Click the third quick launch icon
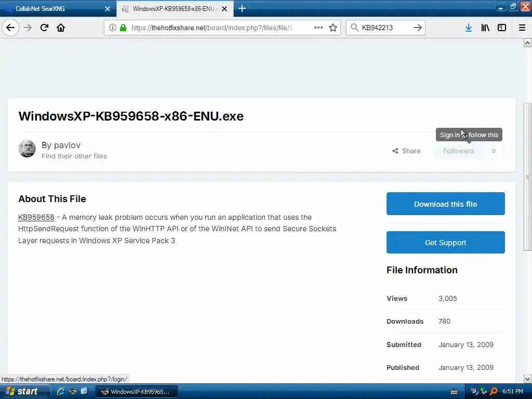The image size is (532, 399). pyautogui.click(x=84, y=391)
